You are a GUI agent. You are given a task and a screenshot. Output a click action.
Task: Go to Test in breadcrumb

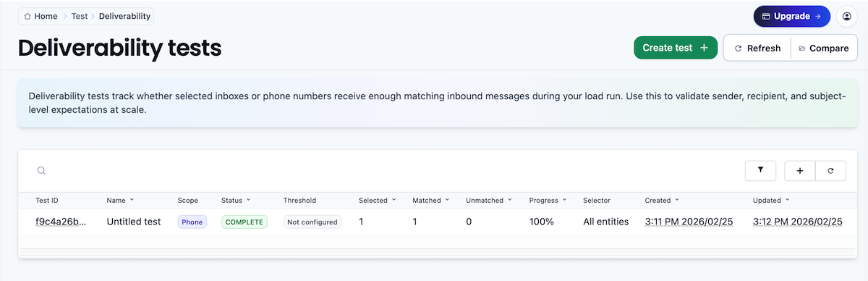[x=80, y=16]
